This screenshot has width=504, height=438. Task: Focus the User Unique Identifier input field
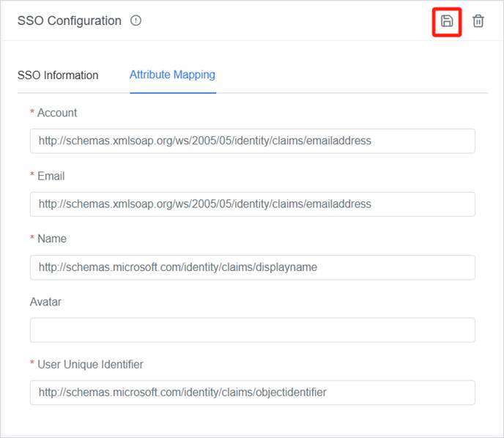tap(252, 392)
